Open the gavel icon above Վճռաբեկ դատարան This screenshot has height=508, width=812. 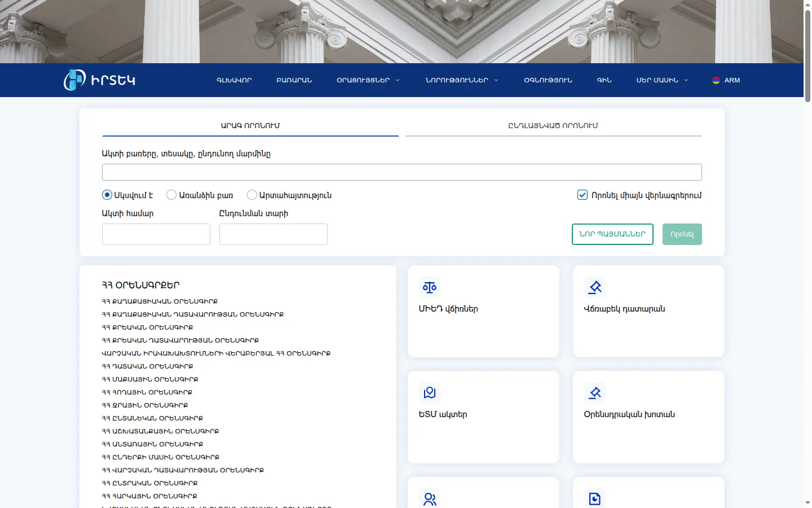coord(595,287)
